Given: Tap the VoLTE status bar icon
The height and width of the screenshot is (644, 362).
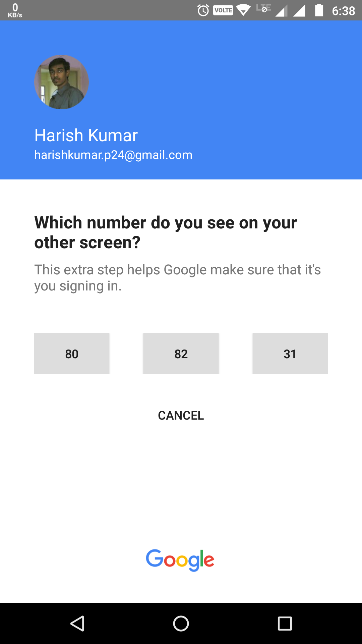Looking at the screenshot, I should click(x=223, y=10).
